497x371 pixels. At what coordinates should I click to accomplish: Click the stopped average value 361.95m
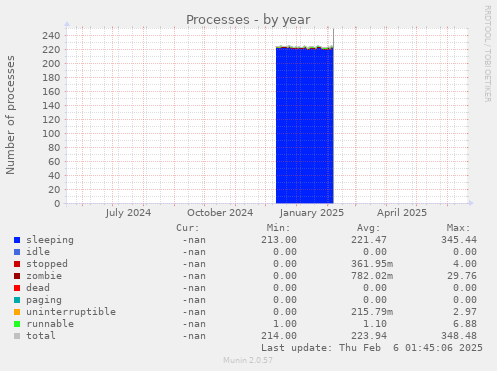tap(372, 264)
